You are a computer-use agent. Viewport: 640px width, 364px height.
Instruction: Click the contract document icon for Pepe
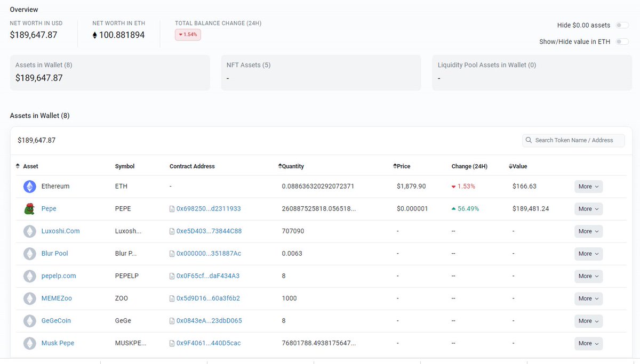click(x=172, y=209)
